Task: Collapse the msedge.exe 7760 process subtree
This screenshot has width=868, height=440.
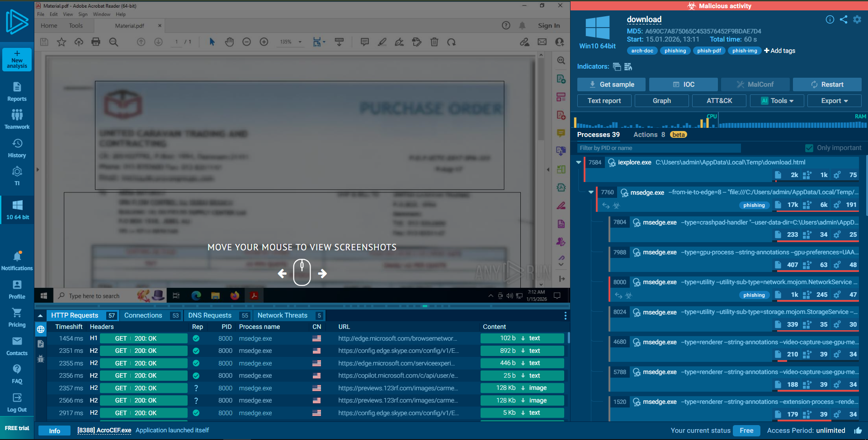Action: pyautogui.click(x=591, y=192)
